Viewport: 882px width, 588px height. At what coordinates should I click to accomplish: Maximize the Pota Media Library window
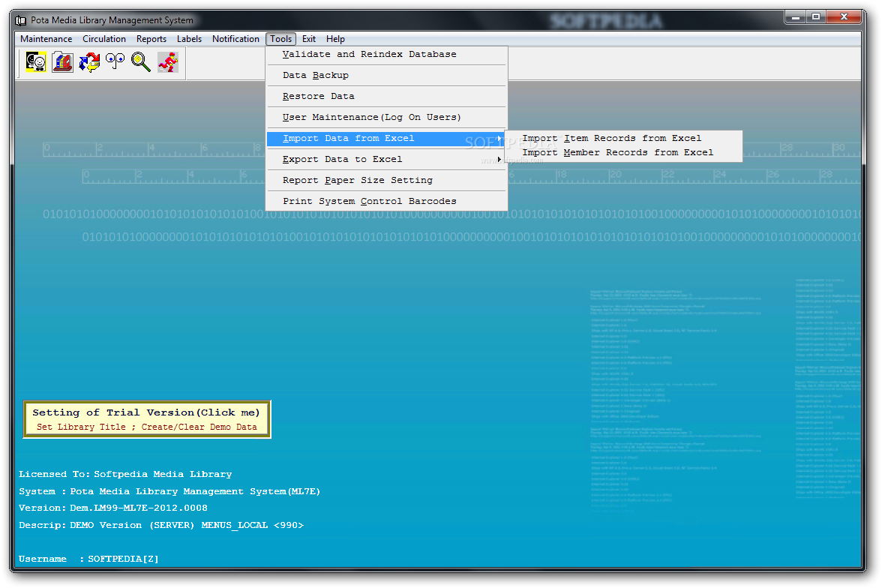click(816, 17)
